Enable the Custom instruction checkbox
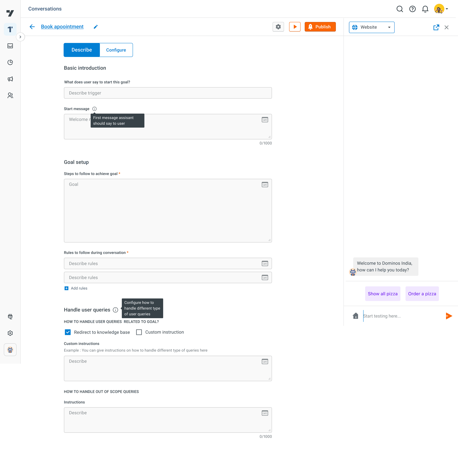Image resolution: width=458 pixels, height=476 pixels. click(139, 332)
